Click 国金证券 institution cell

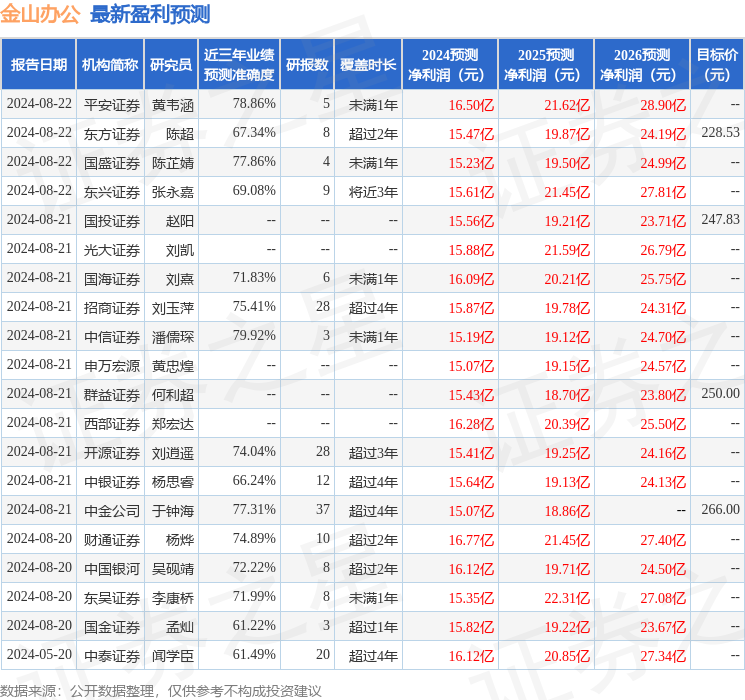[x=112, y=627]
